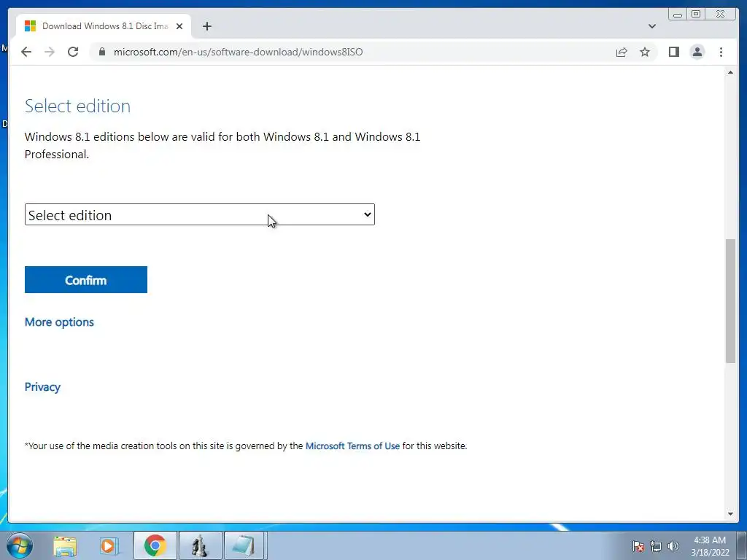This screenshot has width=747, height=560.
Task: Click the Chrome taskbar icon
Action: point(155,545)
